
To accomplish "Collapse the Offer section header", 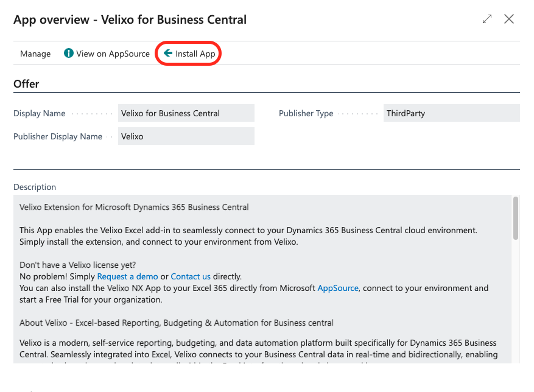I will [26, 84].
